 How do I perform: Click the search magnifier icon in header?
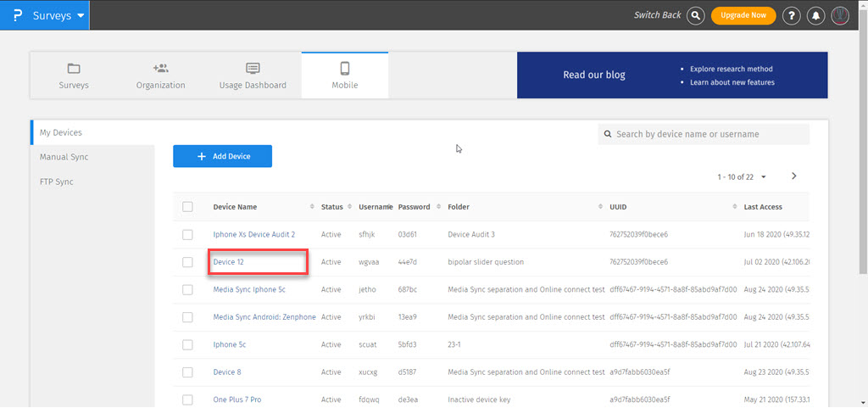click(696, 15)
